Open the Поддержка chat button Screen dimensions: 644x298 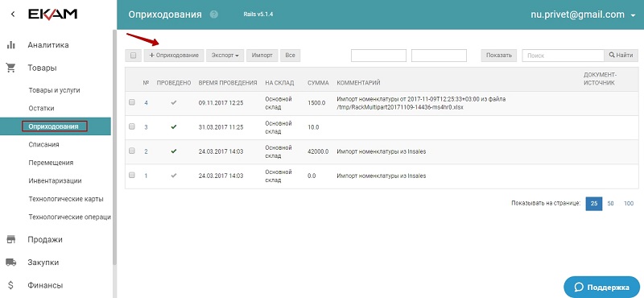[601, 287]
